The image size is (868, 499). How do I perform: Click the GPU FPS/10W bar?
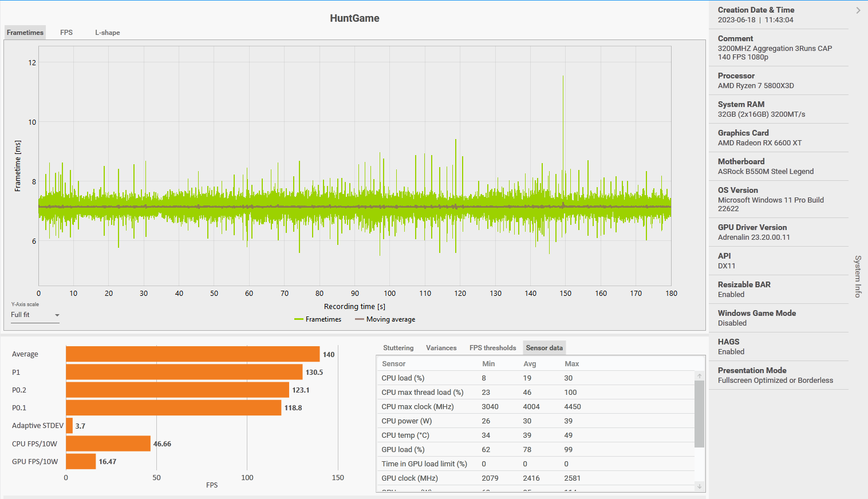pos(80,461)
